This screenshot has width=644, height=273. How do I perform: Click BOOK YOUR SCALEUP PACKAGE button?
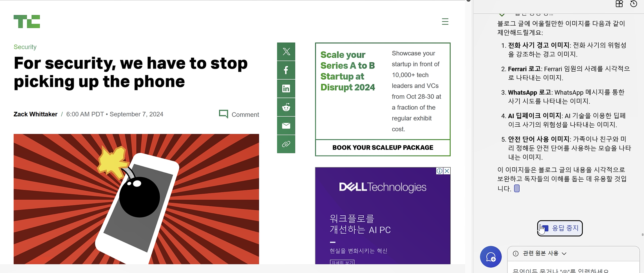pyautogui.click(x=383, y=148)
